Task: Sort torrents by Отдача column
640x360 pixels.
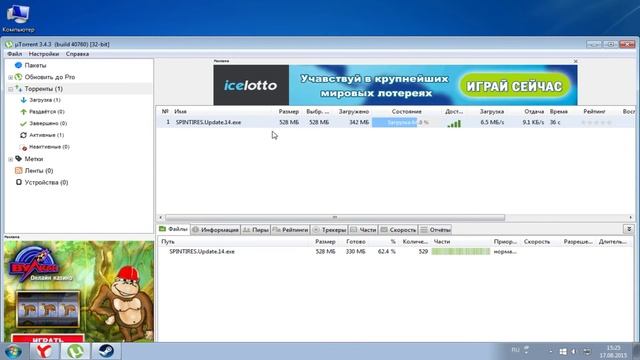Action: pyautogui.click(x=534, y=111)
